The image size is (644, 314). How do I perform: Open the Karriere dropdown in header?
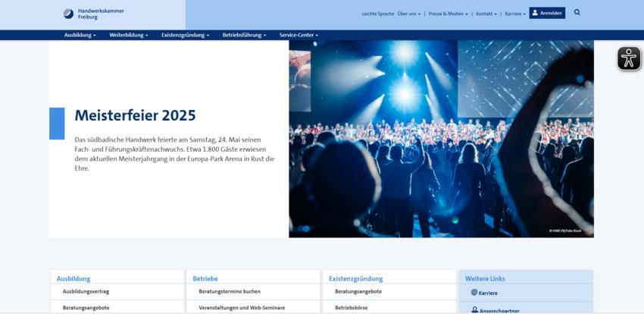coord(515,14)
